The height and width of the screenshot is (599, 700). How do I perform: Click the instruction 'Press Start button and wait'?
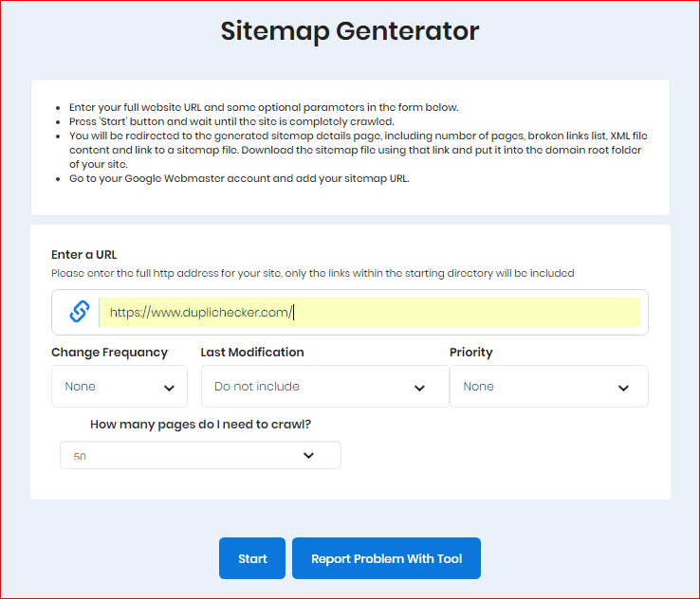click(x=231, y=121)
